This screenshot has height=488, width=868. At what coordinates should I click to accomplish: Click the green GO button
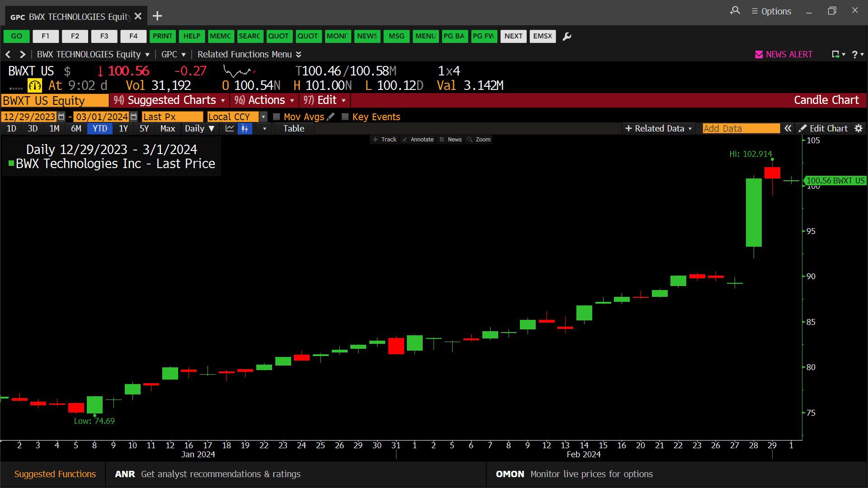(16, 36)
